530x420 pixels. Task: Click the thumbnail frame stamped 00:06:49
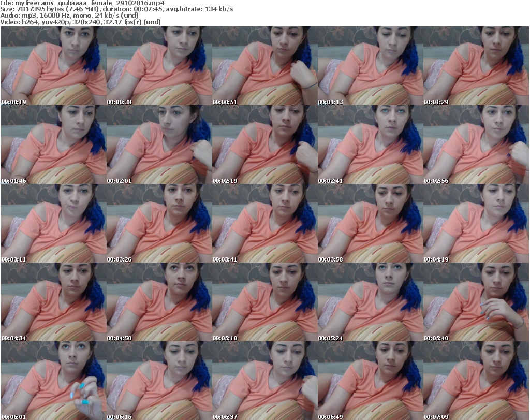[371, 381]
